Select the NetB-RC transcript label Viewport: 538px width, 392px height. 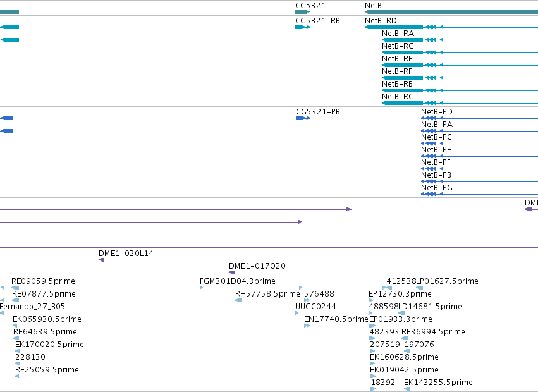tap(397, 46)
